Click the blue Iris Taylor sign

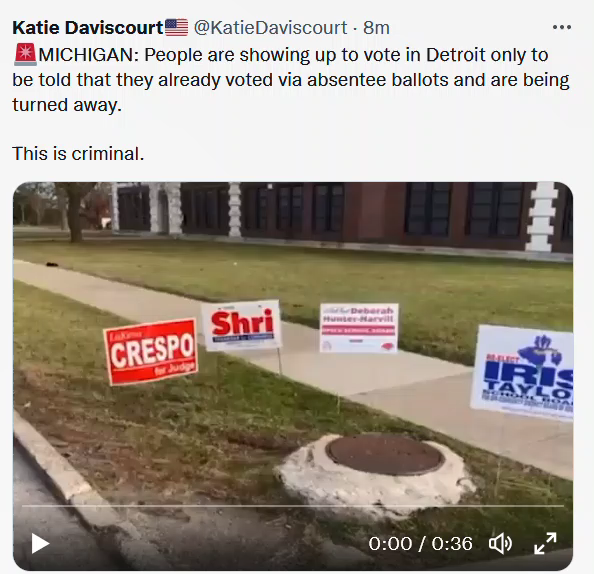pyautogui.click(x=522, y=372)
